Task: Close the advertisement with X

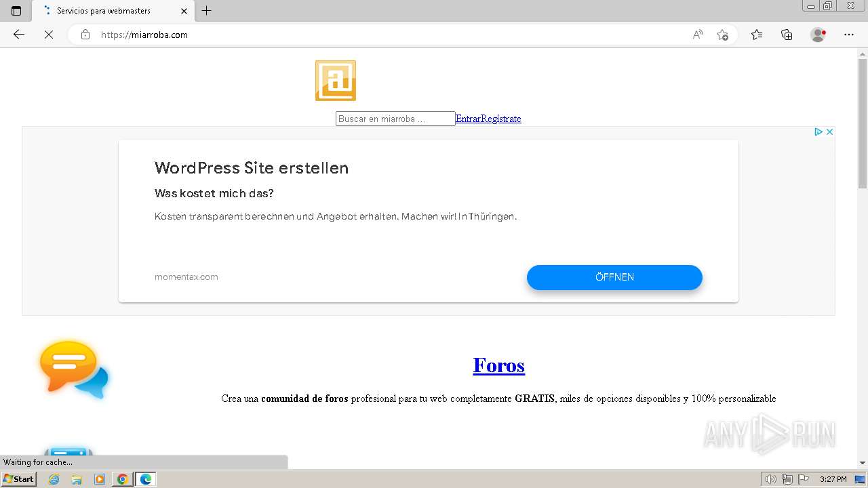Action: 829,131
